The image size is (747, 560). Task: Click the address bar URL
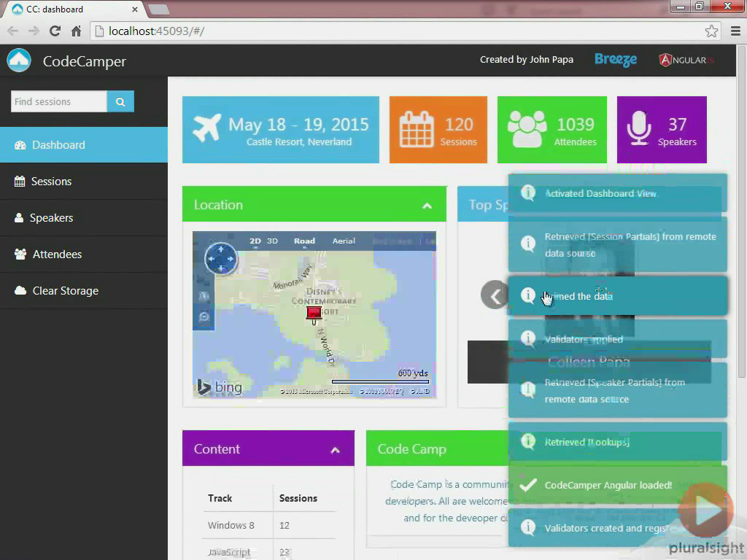(157, 31)
